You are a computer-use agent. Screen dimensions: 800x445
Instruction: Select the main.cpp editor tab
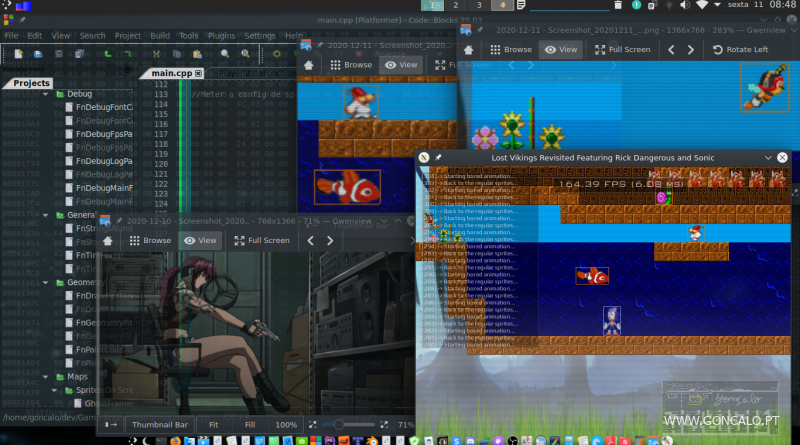172,73
